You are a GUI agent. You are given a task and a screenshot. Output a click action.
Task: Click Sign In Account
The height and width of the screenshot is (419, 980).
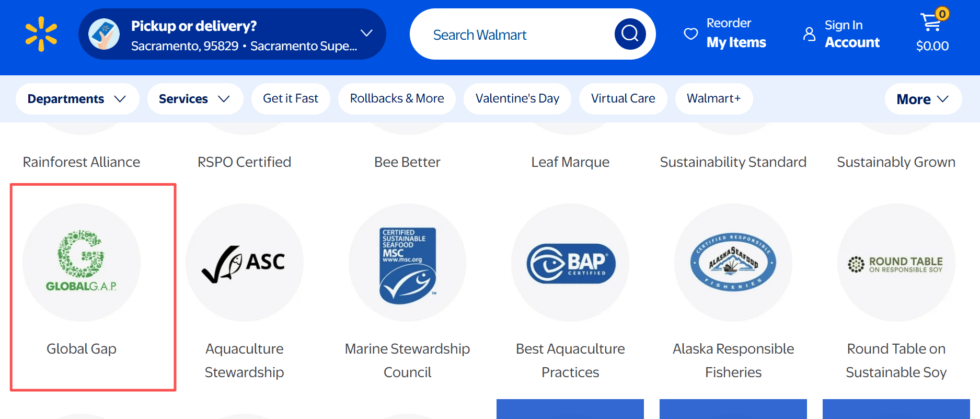pyautogui.click(x=842, y=34)
